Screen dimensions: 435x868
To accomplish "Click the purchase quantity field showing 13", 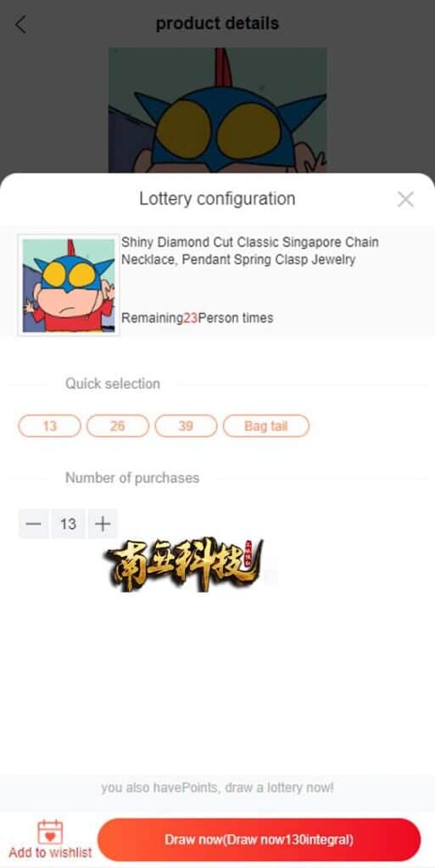I will point(68,524).
